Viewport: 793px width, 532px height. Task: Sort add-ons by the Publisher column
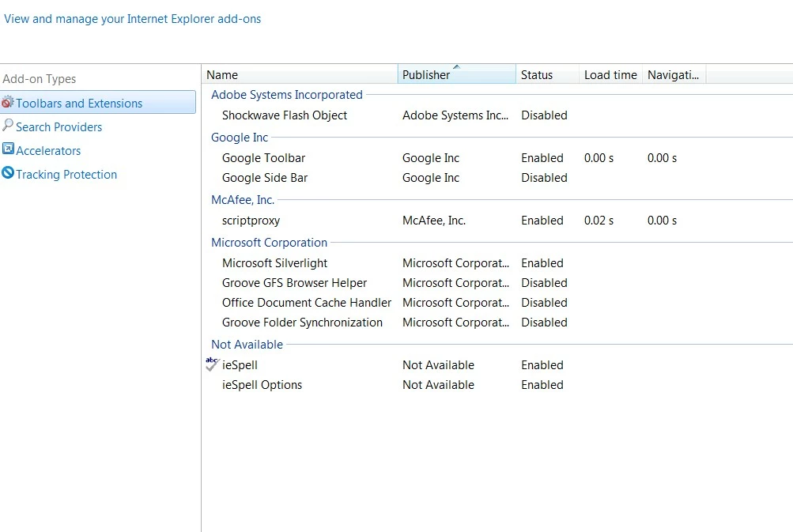coord(456,75)
